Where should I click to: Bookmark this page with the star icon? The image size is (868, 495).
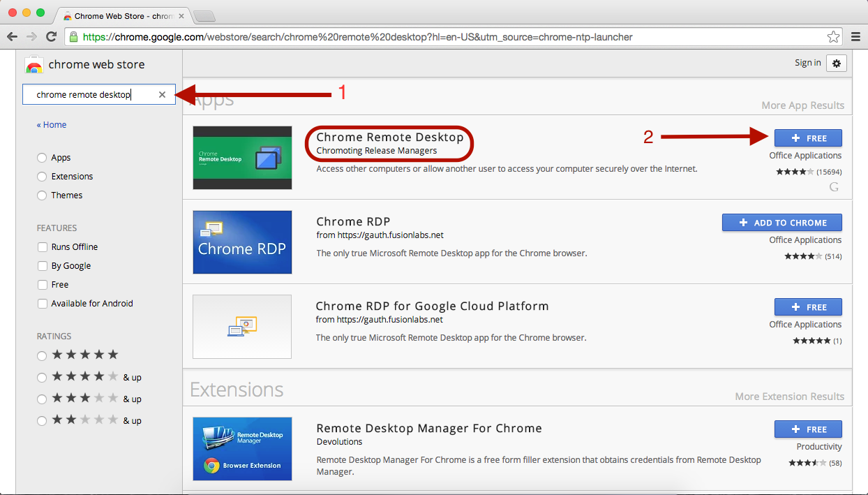pyautogui.click(x=833, y=37)
